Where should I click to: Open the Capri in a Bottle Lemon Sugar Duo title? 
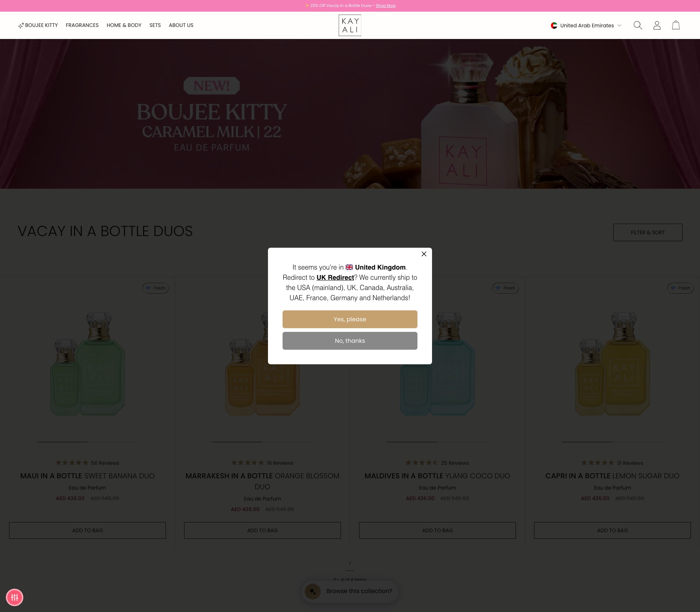(612, 476)
